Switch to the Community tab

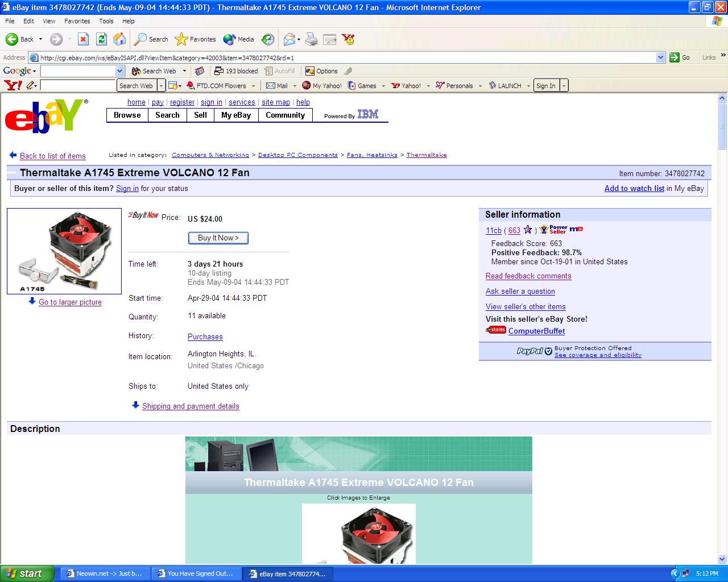(x=285, y=115)
